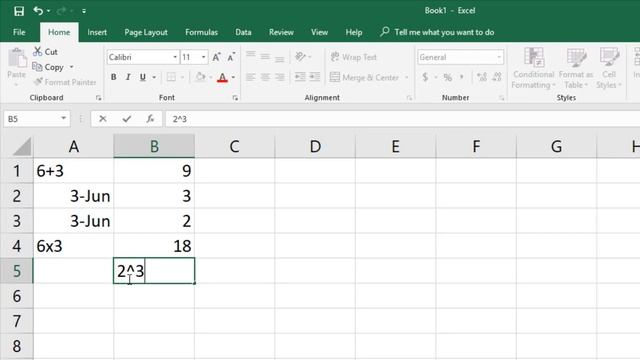640x360 pixels.
Task: Toggle Wrap Text
Action: click(353, 57)
